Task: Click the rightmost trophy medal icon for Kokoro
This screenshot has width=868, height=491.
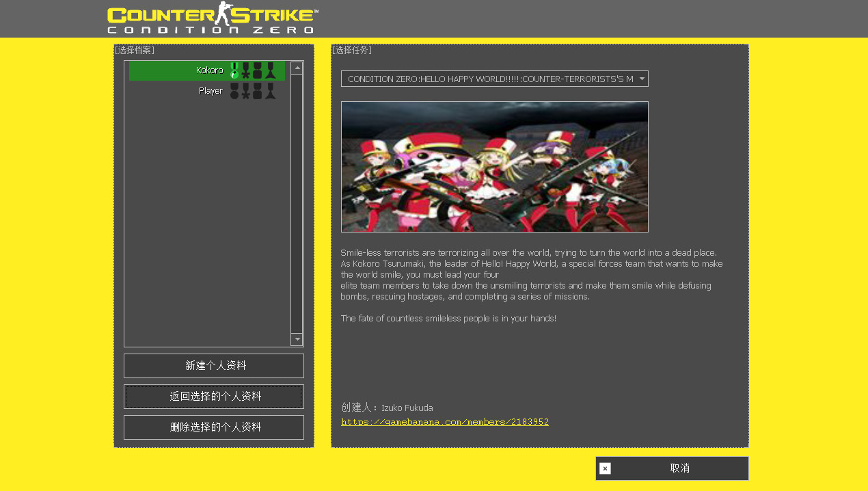Action: (270, 71)
